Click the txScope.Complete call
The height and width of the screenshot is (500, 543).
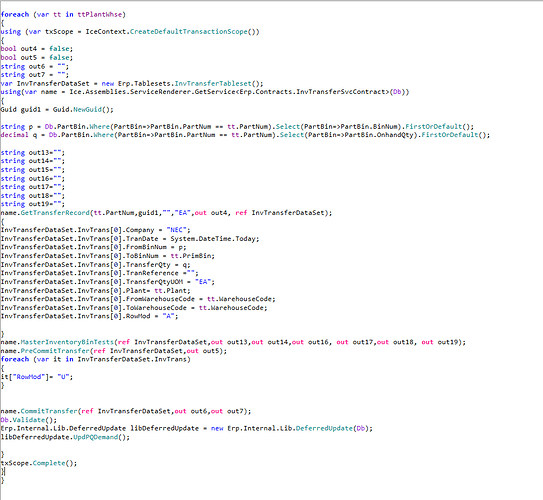(x=39, y=463)
